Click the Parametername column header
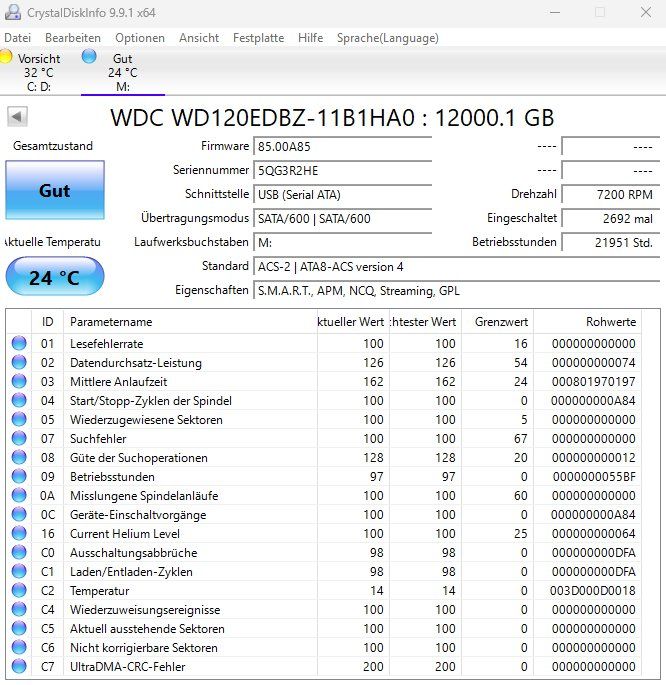The image size is (666, 685). [x=190, y=322]
